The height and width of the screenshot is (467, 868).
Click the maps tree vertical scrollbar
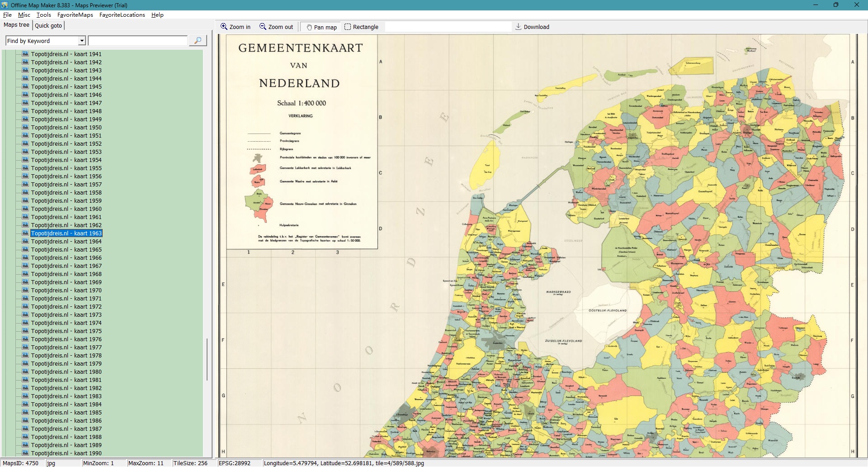[207, 359]
